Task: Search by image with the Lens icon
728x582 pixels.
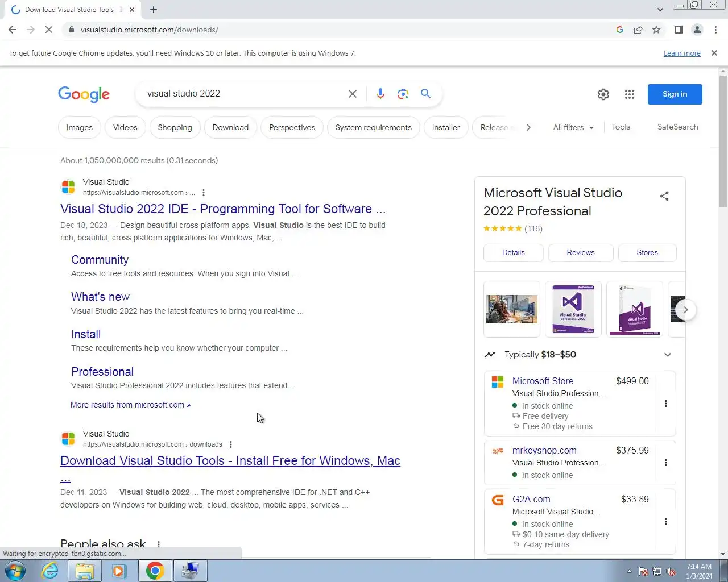Action: [403, 94]
